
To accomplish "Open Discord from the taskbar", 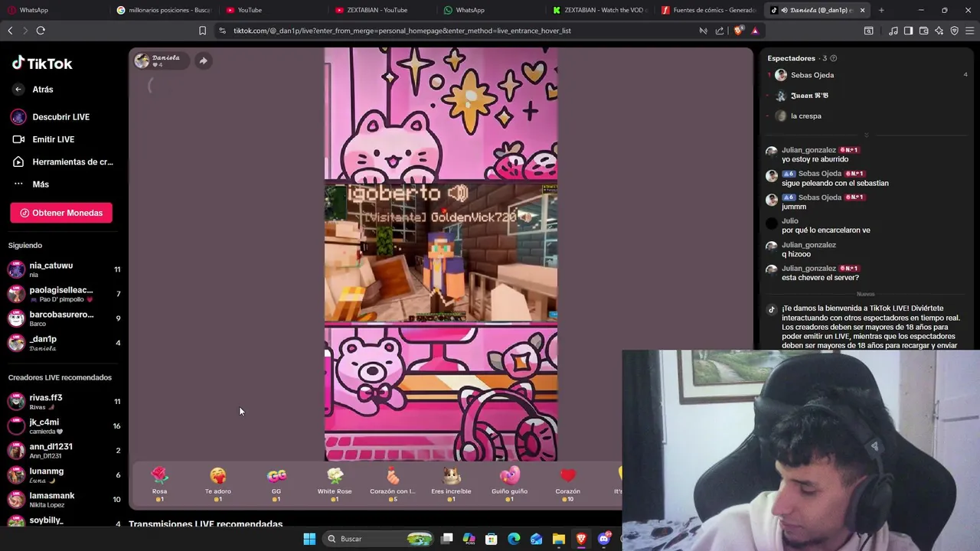I will (x=604, y=539).
